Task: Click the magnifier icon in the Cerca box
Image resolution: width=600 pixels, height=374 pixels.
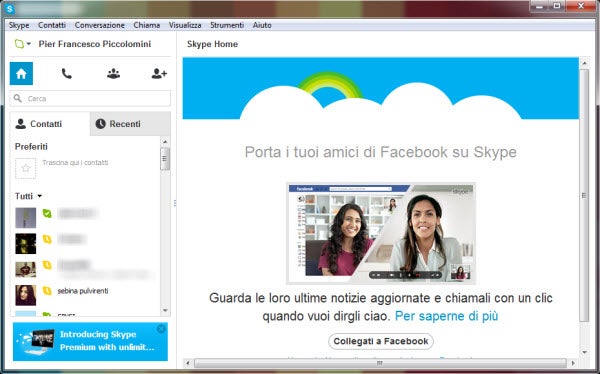Action: pos(18,98)
